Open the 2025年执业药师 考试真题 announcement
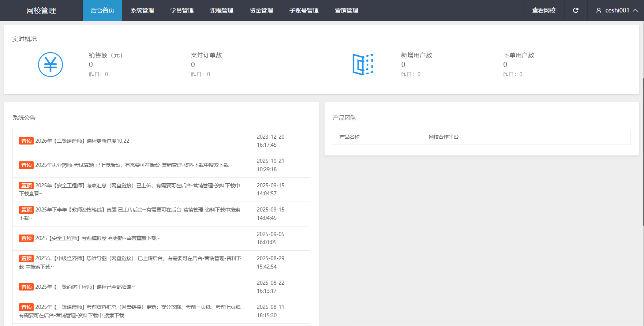The image size is (644, 326). (134, 165)
